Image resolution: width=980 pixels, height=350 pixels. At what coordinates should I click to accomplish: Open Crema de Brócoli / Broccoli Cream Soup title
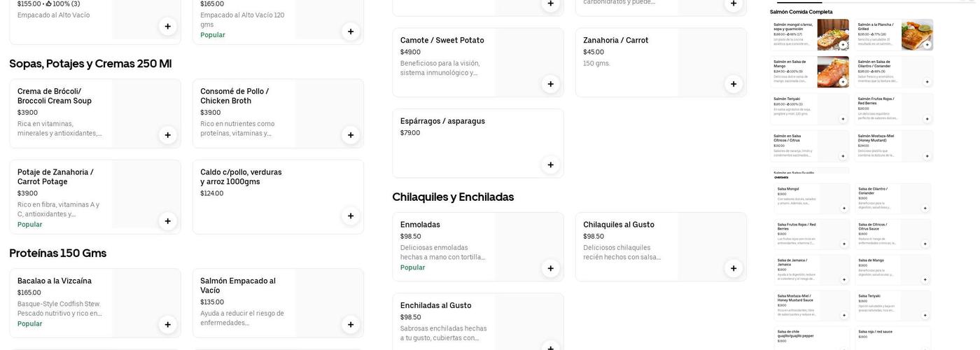(55, 96)
